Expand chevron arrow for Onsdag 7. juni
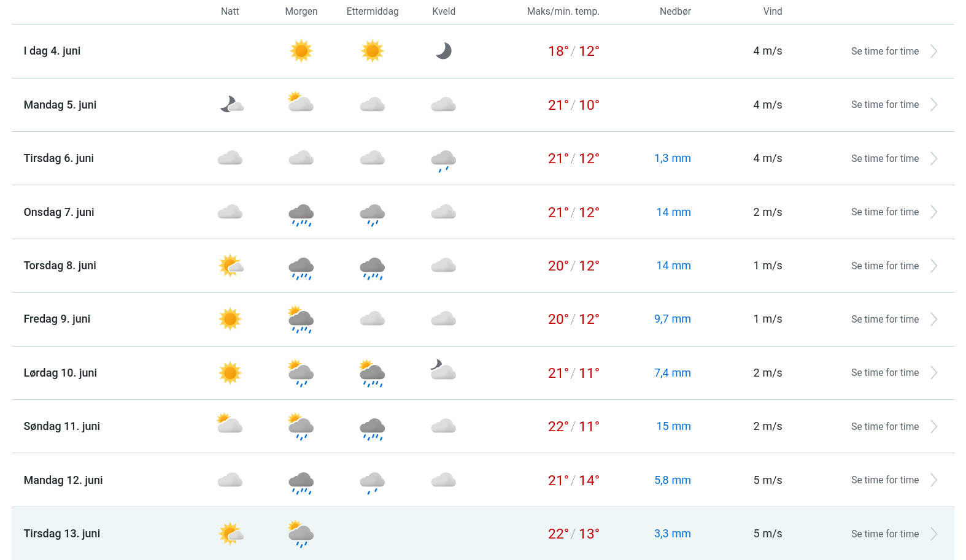The height and width of the screenshot is (560, 966). [933, 212]
